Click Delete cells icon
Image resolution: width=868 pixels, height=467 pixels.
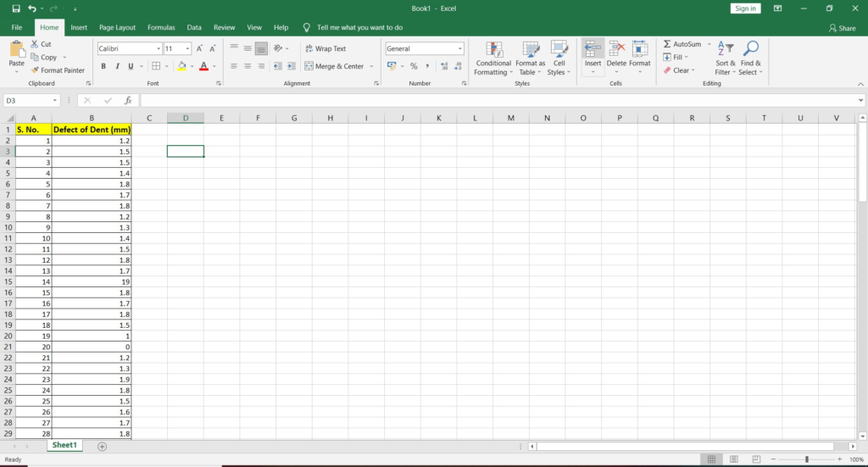tap(616, 50)
